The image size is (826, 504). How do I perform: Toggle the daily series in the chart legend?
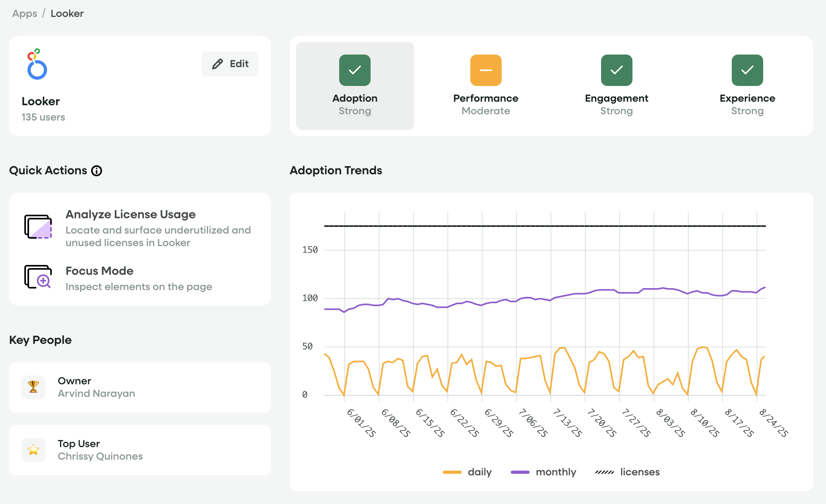pos(468,472)
